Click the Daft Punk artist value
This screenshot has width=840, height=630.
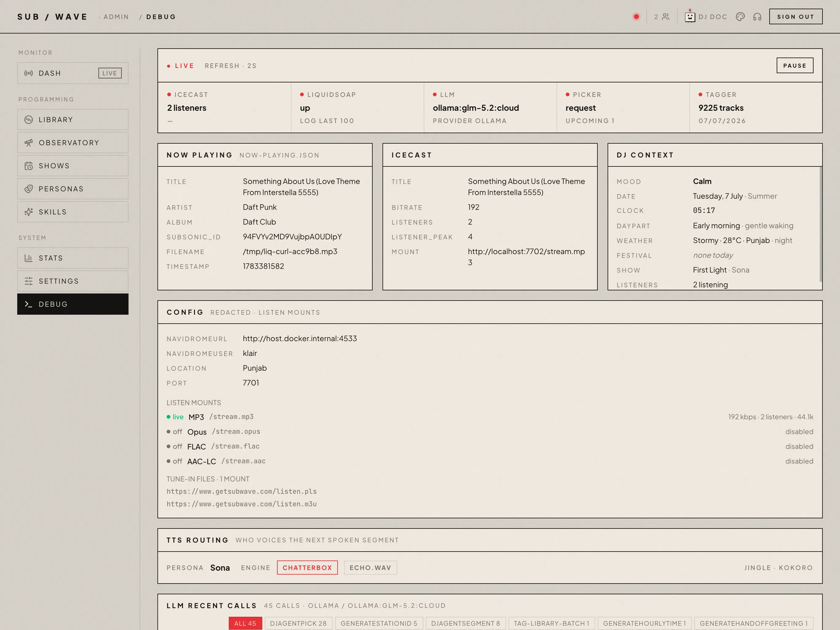(x=260, y=207)
